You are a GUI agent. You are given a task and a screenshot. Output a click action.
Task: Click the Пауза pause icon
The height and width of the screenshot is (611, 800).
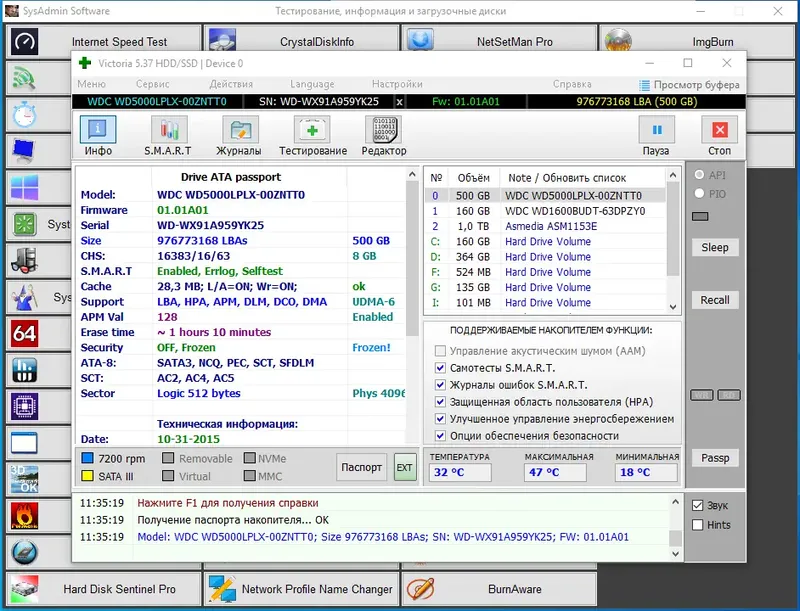(657, 130)
